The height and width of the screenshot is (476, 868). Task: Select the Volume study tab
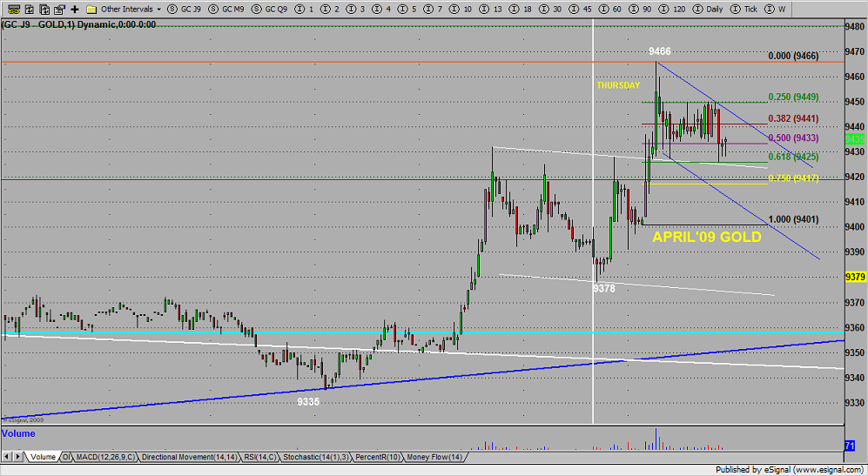(43, 457)
